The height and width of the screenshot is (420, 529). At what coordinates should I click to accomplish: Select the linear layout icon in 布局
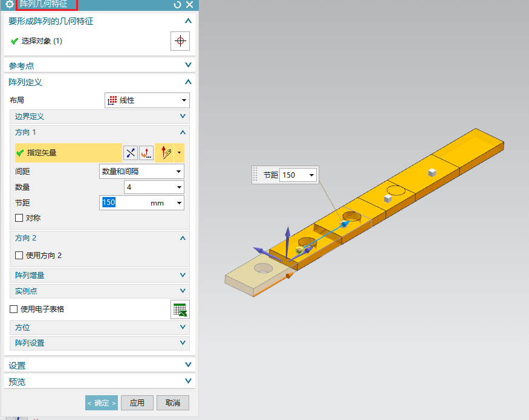point(112,100)
